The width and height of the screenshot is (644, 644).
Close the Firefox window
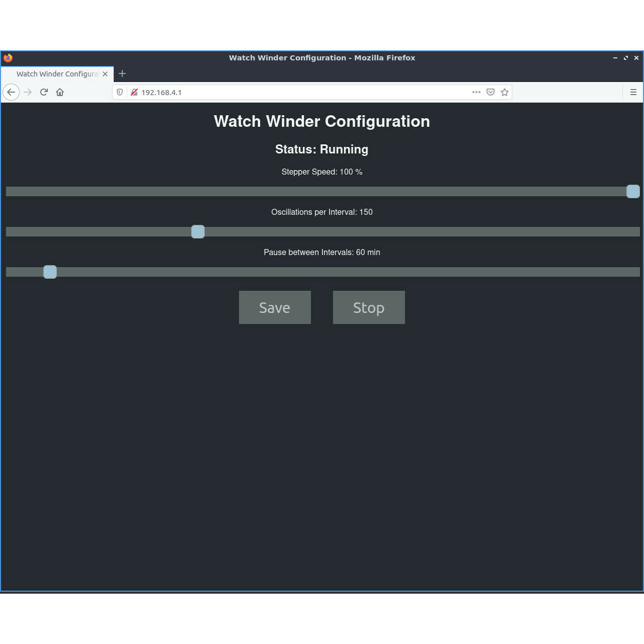[636, 58]
